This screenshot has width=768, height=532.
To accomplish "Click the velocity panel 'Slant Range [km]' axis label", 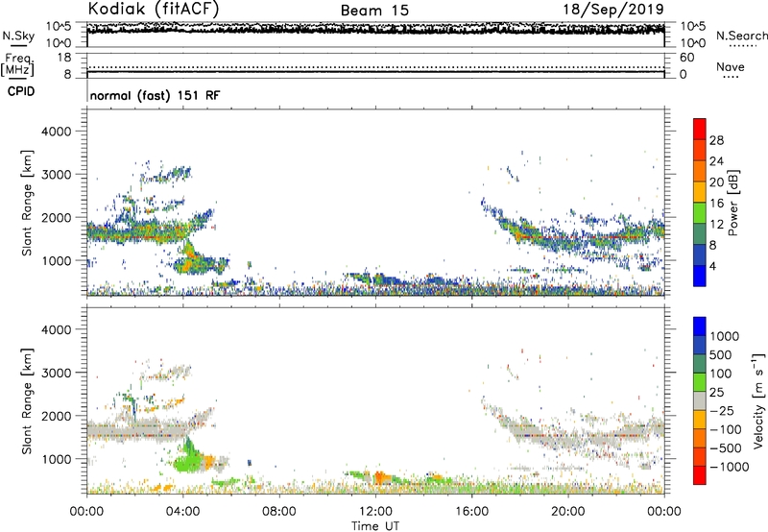I will click(27, 400).
